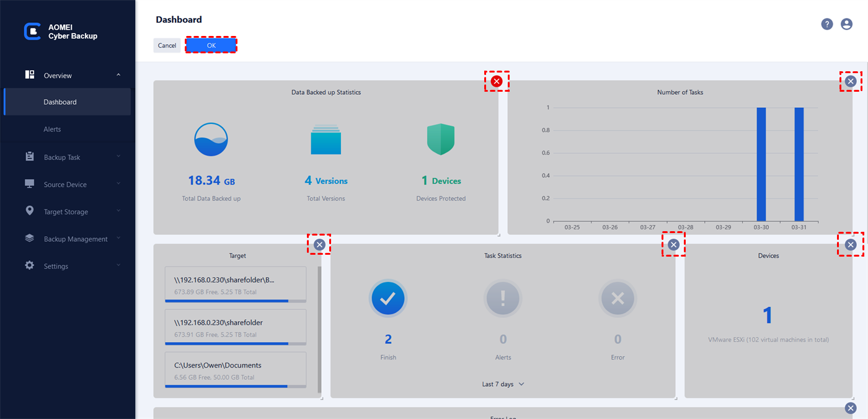868x419 pixels.
Task: Open the user account profile icon
Action: 846,24
